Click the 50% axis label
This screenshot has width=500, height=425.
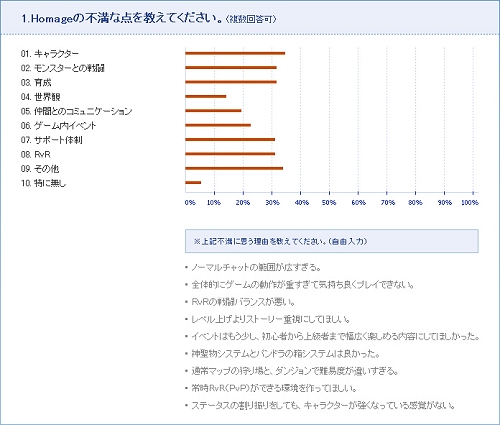point(329,202)
